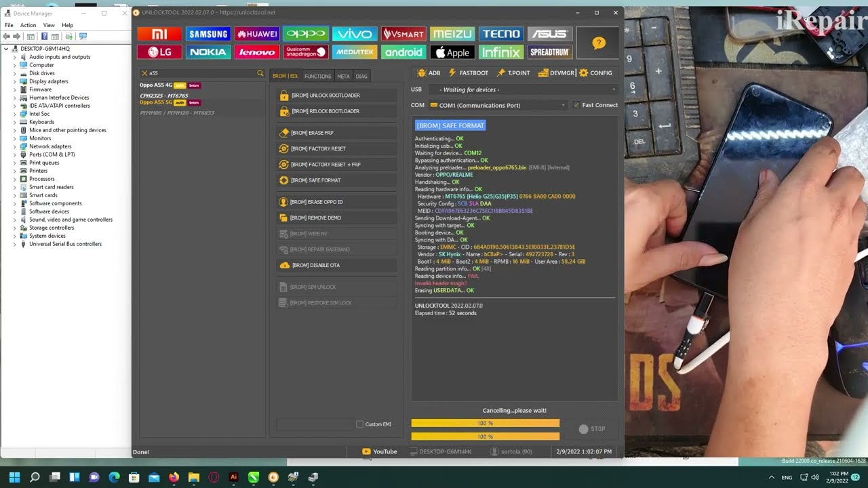The width and height of the screenshot is (868, 488).
Task: Select the OPPO brand logo
Action: pos(306,34)
